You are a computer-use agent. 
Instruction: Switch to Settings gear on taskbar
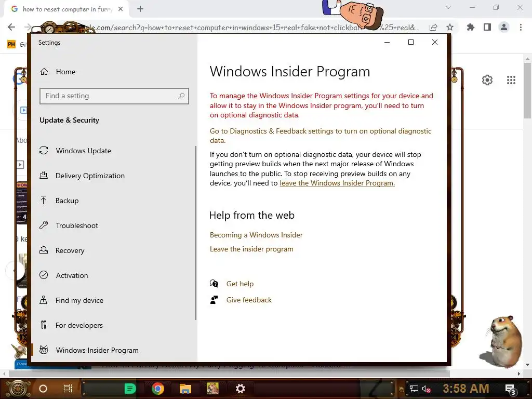[240, 389]
